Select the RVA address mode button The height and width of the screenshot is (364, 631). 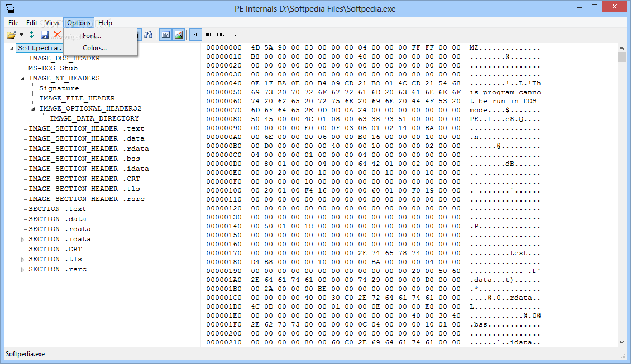(x=221, y=35)
